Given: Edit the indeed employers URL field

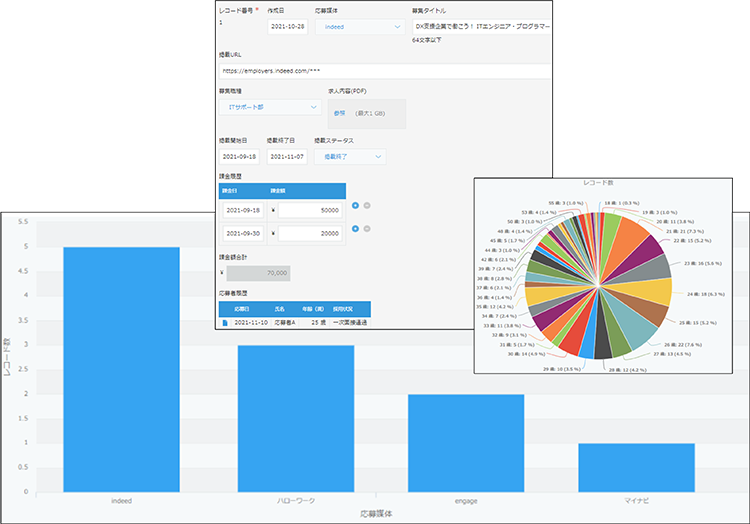Looking at the screenshot, I should coord(385,71).
